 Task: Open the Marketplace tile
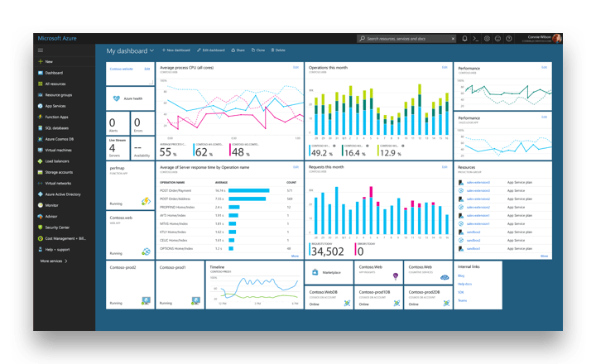[329, 272]
